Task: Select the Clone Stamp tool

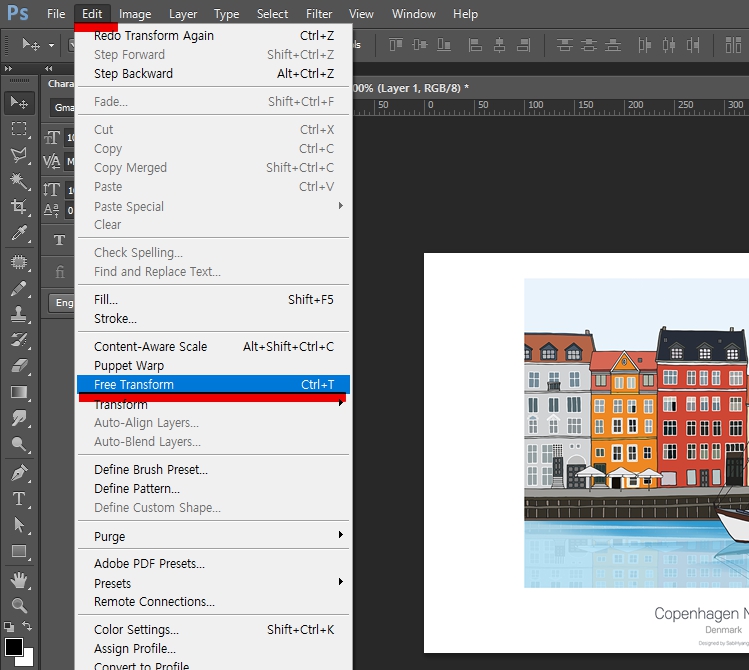Action: tap(19, 314)
